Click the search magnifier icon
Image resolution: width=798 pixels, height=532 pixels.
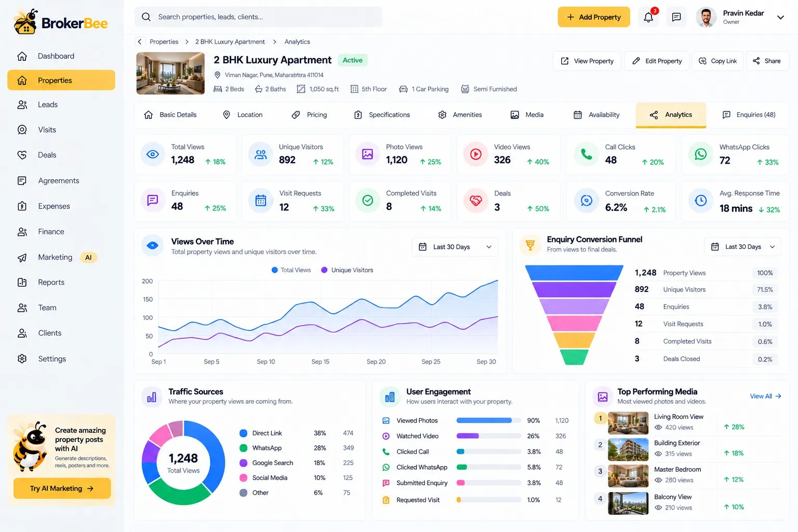coord(147,17)
